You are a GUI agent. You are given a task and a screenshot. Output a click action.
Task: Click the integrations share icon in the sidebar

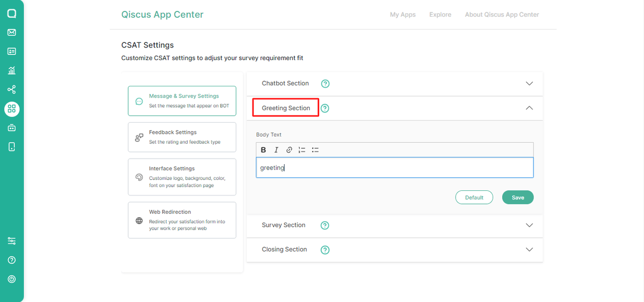click(x=12, y=89)
